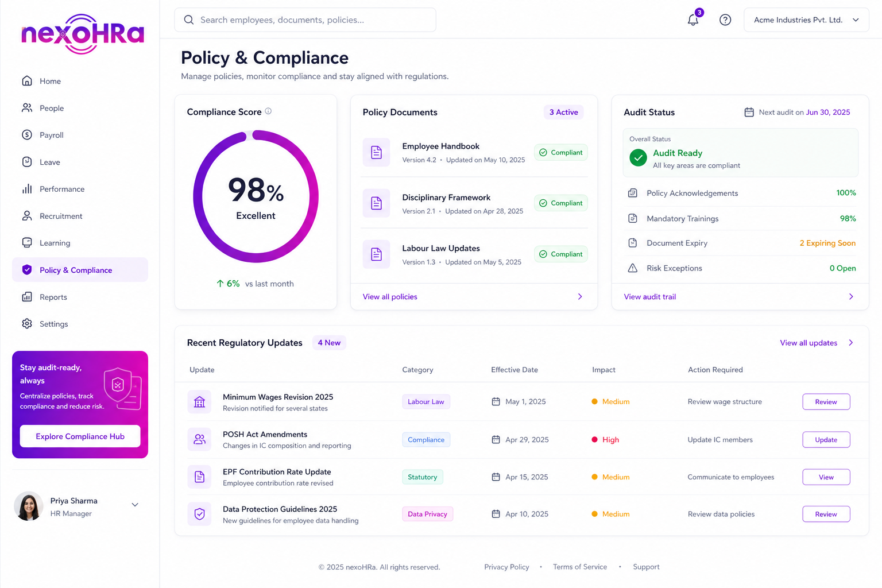This screenshot has width=882, height=588.
Task: Go to Home in the sidebar
Action: point(80,81)
